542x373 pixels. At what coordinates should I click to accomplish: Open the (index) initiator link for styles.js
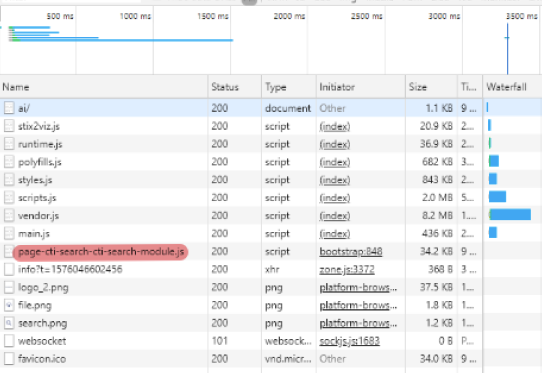pos(335,180)
